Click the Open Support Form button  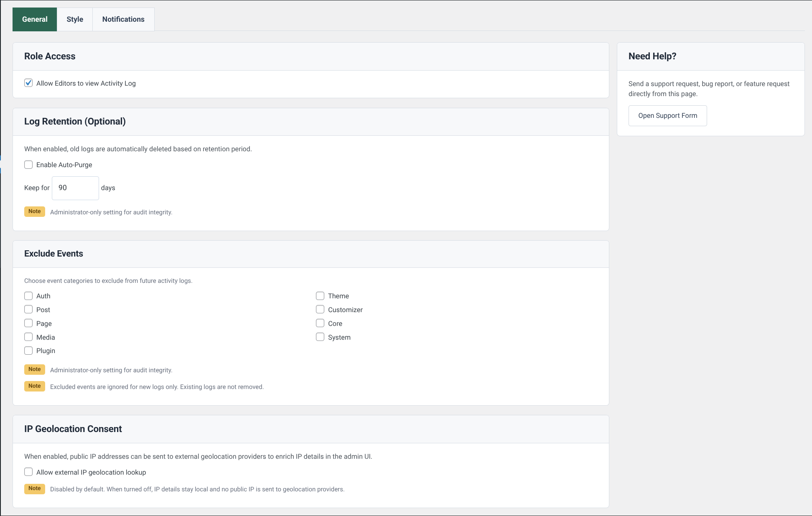tap(667, 115)
